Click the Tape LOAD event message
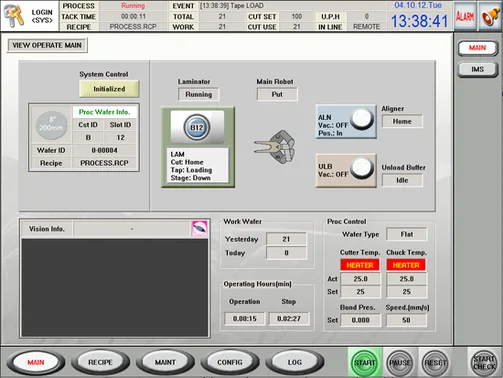Image resolution: width=503 pixels, height=378 pixels. (x=232, y=6)
